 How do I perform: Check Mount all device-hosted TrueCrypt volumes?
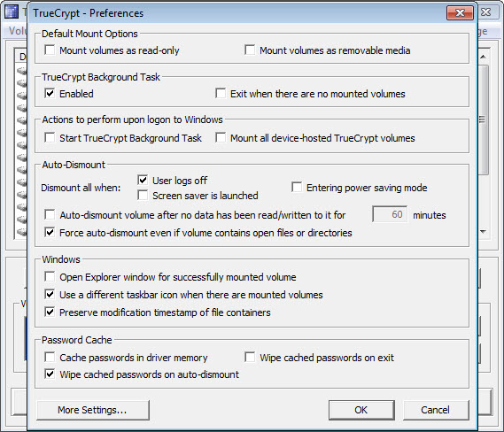pyautogui.click(x=221, y=138)
